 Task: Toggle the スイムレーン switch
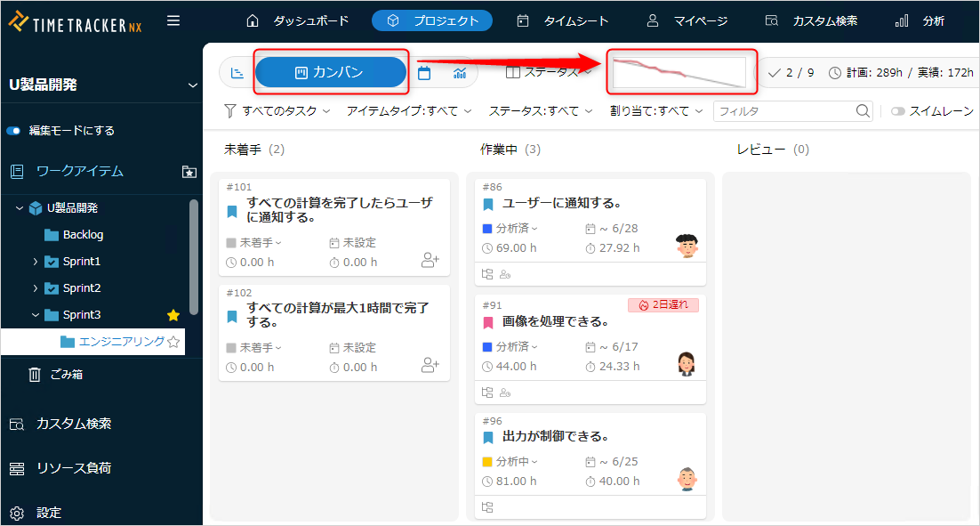point(897,111)
